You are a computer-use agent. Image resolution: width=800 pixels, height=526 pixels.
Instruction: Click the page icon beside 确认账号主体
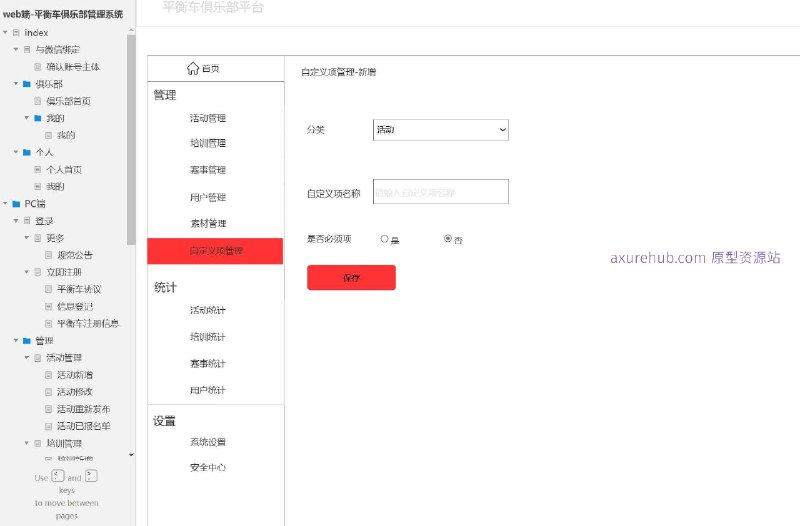(x=38, y=67)
